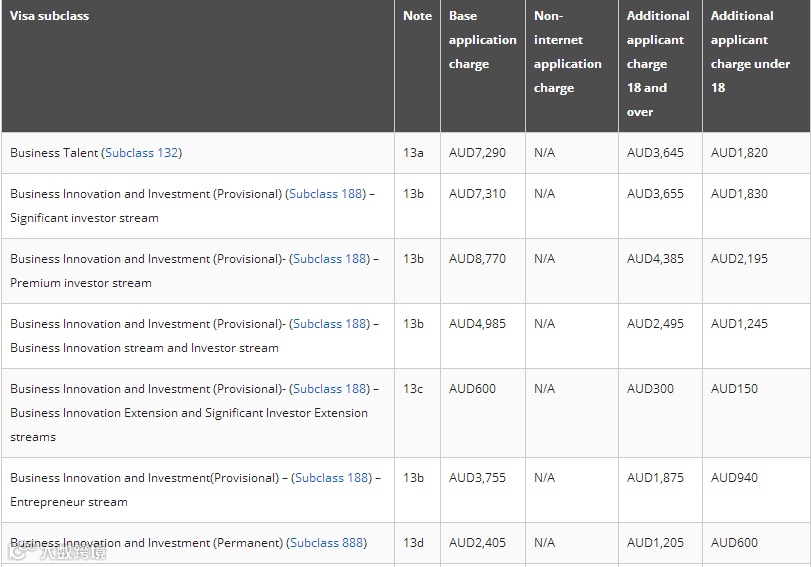Select the AUD1,830 under 18 charge

pyautogui.click(x=739, y=193)
